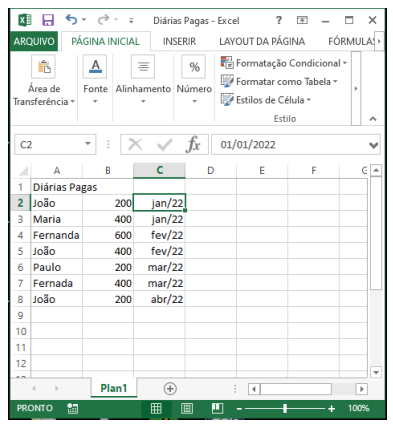Click the Save icon in the quick access toolbar
The width and height of the screenshot is (393, 425).
point(48,20)
